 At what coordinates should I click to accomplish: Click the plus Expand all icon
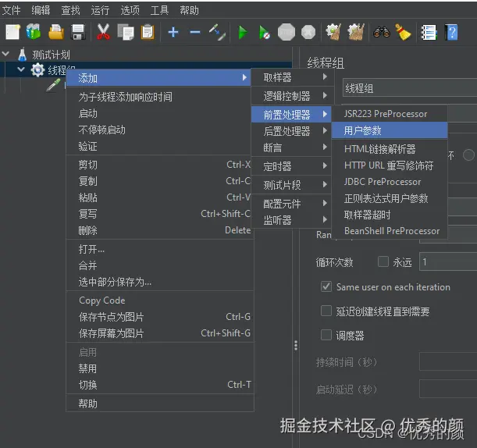[x=173, y=32]
